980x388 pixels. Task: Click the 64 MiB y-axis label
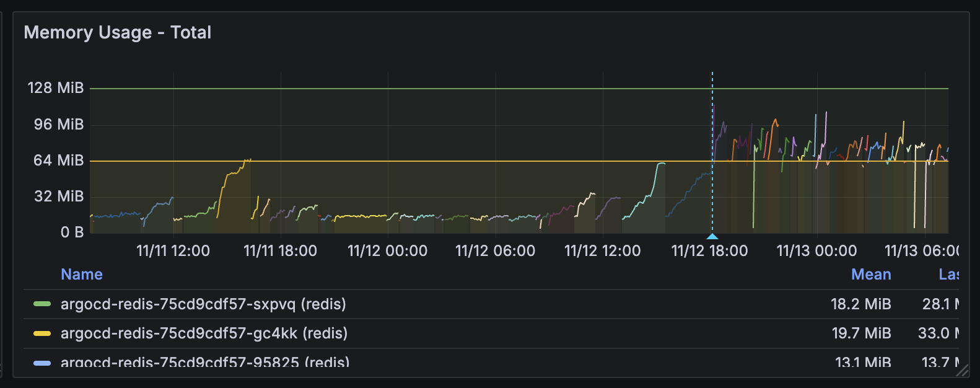[59, 160]
